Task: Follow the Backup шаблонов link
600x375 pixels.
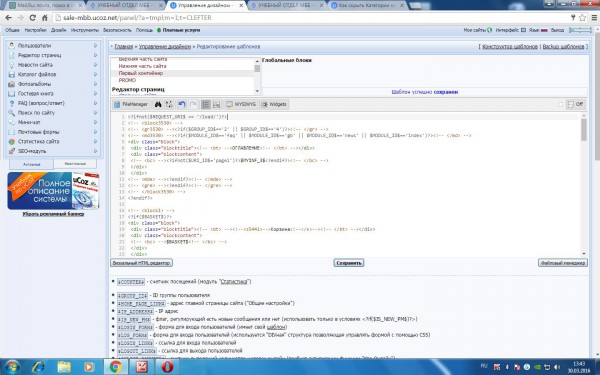Action: pos(563,46)
